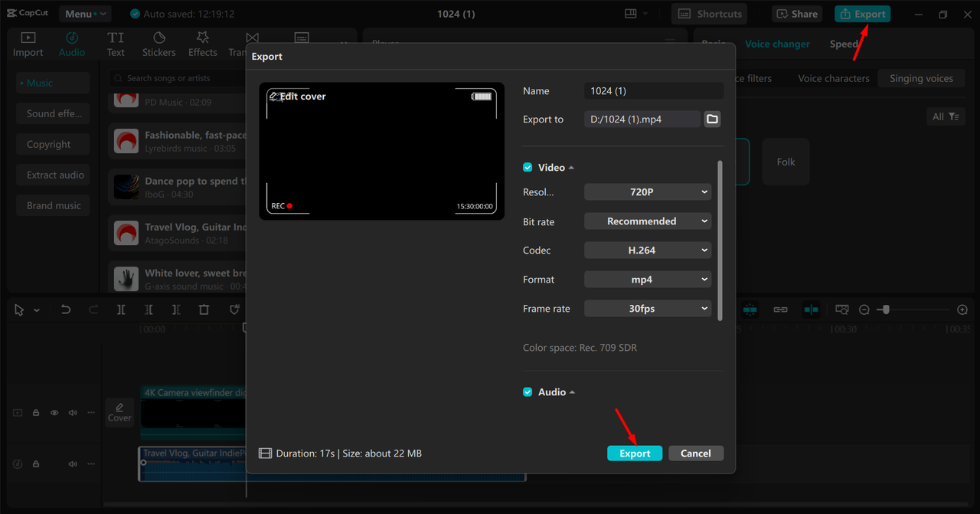Select the arrow pointer tool in timeline

19,309
